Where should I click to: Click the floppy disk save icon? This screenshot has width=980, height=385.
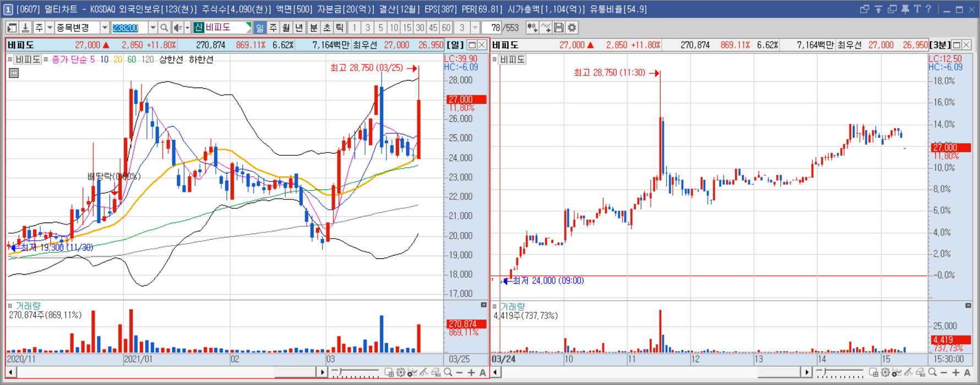tap(559, 28)
